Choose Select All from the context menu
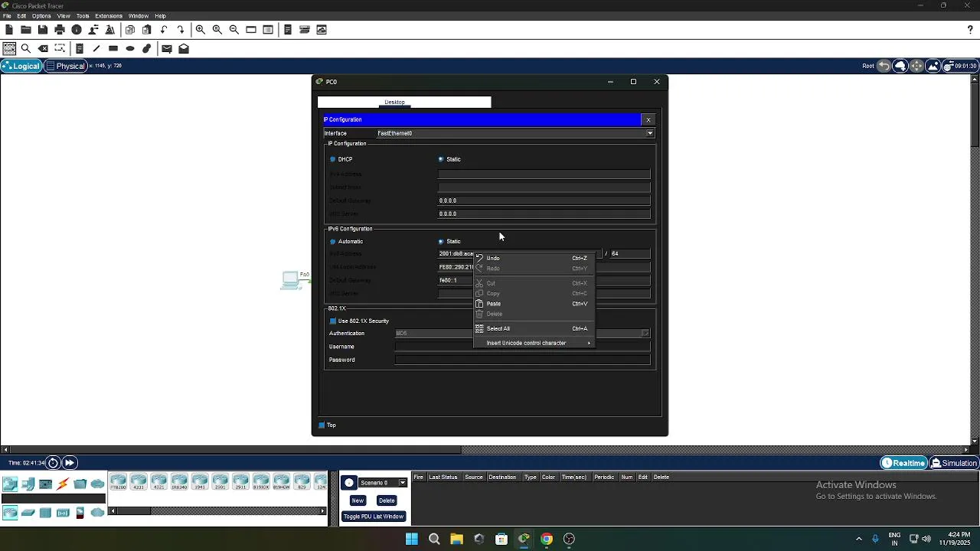This screenshot has width=980, height=551. (534, 328)
